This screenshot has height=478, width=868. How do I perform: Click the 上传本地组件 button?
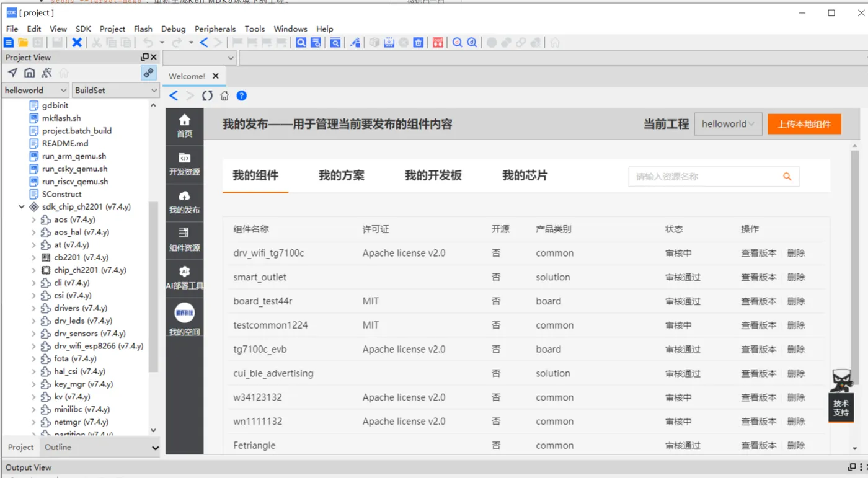804,124
